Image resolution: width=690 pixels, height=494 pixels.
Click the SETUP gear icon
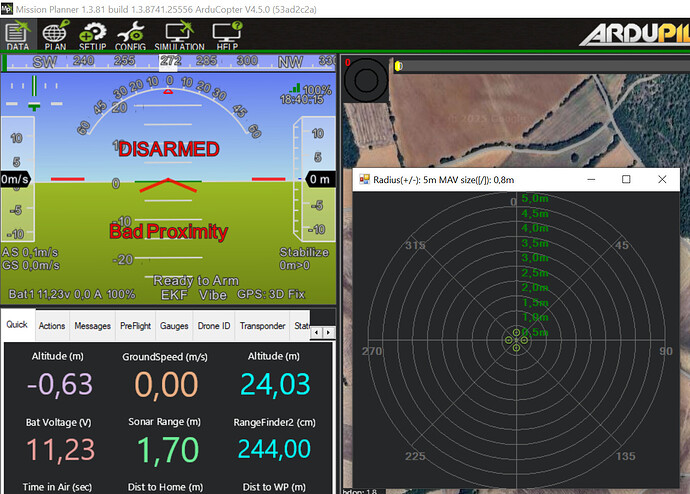point(92,34)
